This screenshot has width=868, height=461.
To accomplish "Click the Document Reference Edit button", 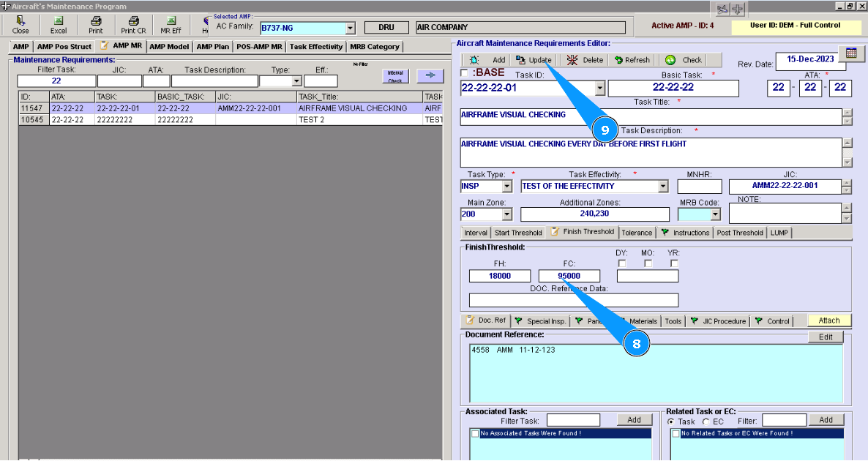I will point(826,337).
